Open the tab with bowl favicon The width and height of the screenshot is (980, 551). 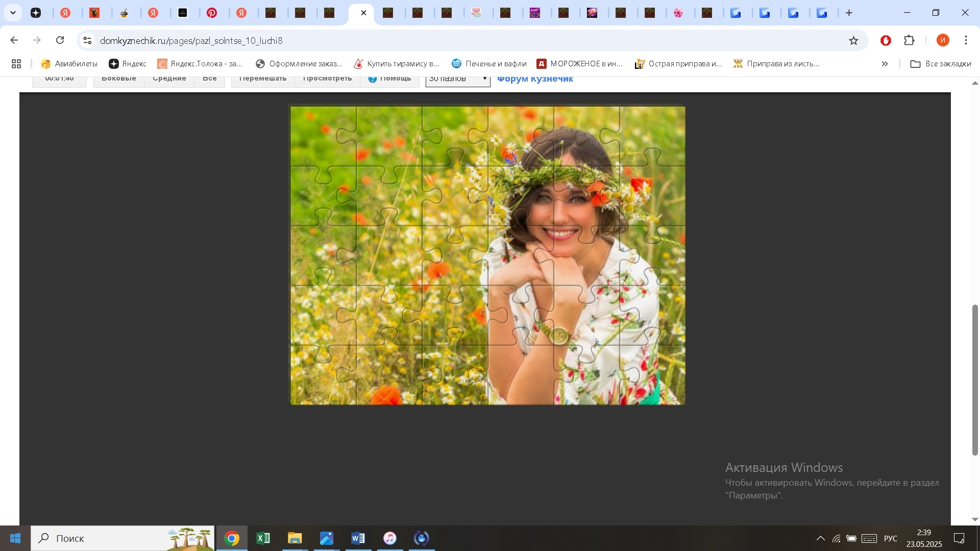[x=124, y=13]
